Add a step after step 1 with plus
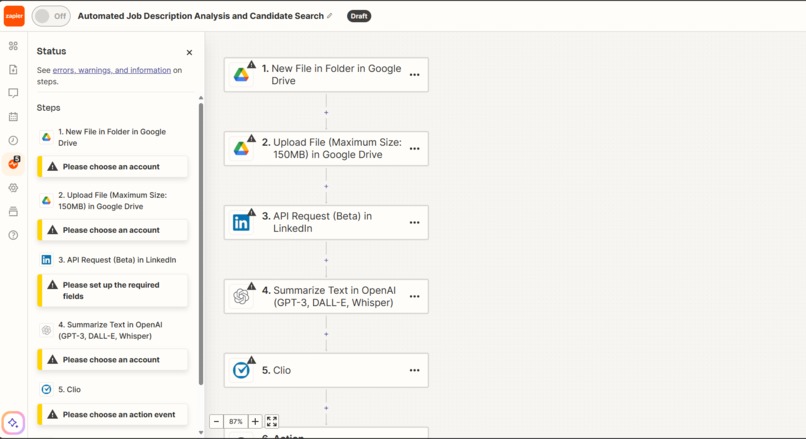 point(326,112)
